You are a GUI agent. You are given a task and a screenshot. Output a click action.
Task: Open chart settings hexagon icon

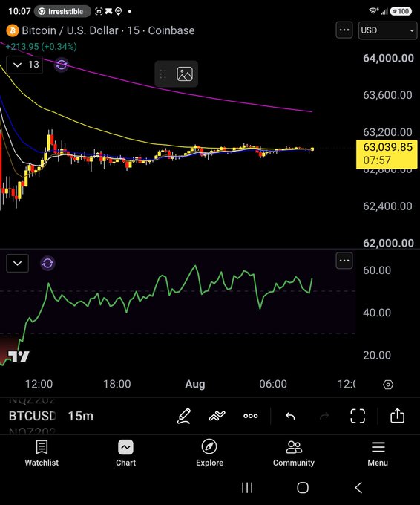388,385
